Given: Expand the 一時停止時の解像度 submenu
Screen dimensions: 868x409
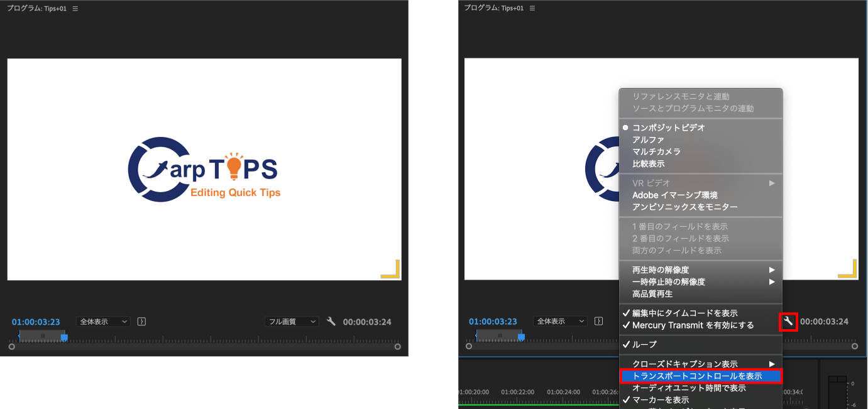Looking at the screenshot, I should (x=701, y=282).
